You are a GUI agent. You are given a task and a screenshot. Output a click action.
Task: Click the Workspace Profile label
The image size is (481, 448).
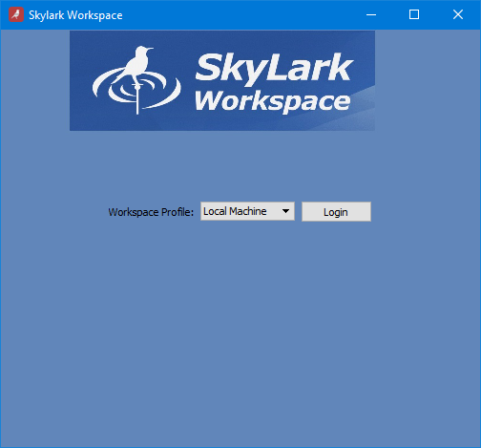pyautogui.click(x=151, y=212)
